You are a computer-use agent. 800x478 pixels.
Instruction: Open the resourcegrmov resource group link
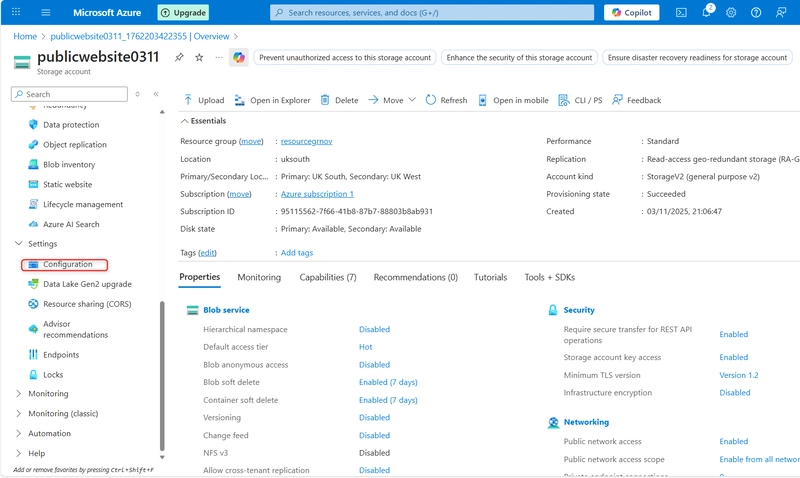click(x=306, y=142)
